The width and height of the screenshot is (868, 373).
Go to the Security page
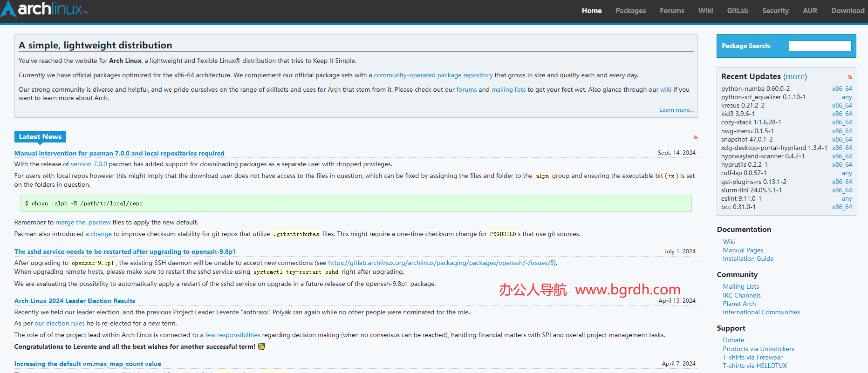(775, 11)
